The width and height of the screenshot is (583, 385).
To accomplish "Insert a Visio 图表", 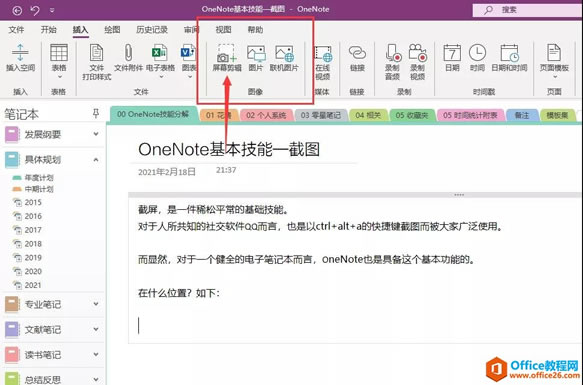I will pyautogui.click(x=189, y=58).
